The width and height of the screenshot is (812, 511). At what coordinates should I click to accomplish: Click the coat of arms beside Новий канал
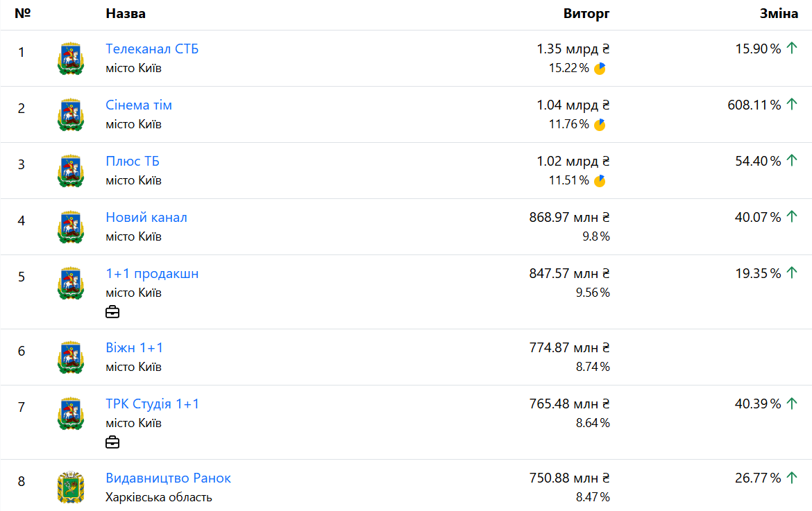71,227
